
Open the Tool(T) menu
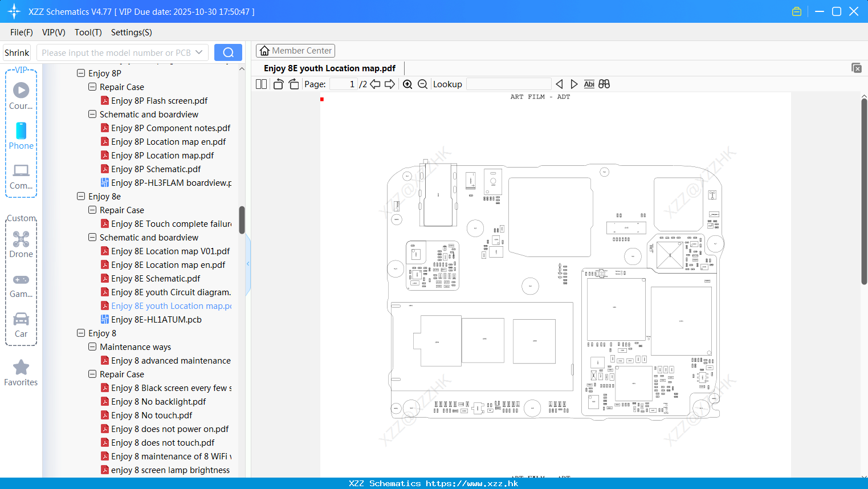pyautogui.click(x=88, y=32)
